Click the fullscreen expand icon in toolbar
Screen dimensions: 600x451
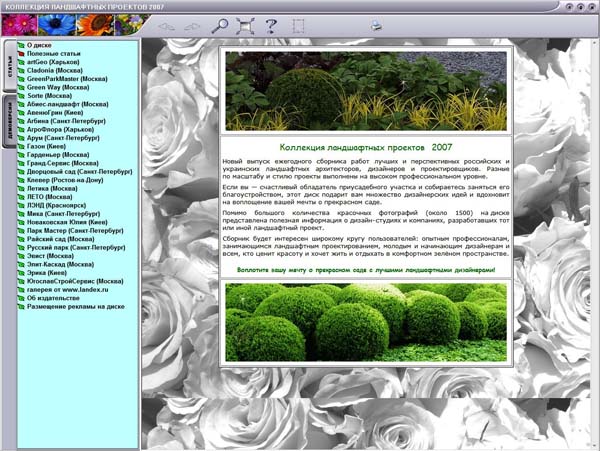tap(245, 26)
